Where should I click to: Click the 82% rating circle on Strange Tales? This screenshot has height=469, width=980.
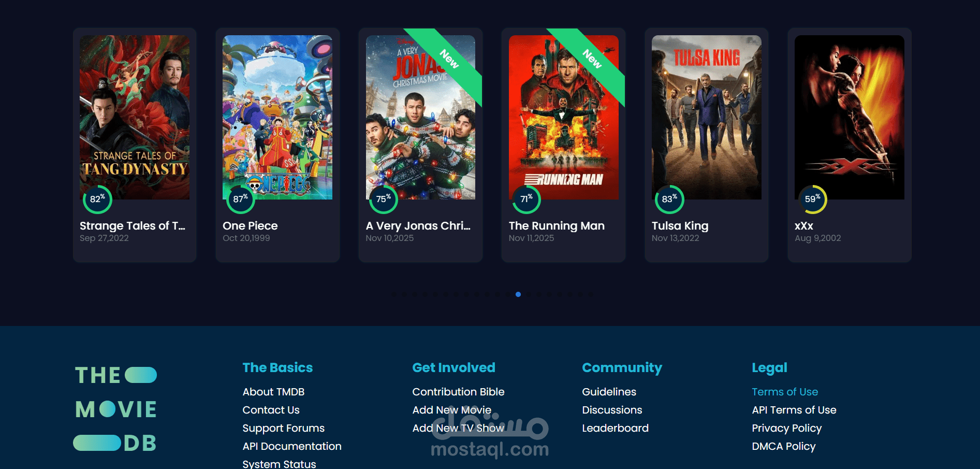click(x=97, y=200)
